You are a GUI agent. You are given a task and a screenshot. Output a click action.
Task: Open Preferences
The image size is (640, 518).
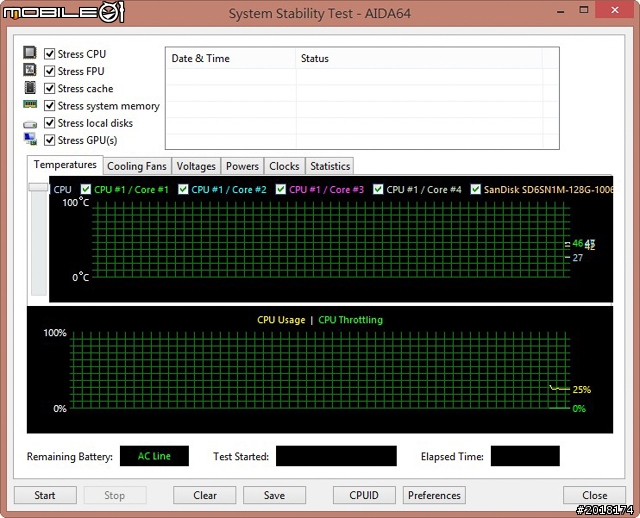[434, 495]
